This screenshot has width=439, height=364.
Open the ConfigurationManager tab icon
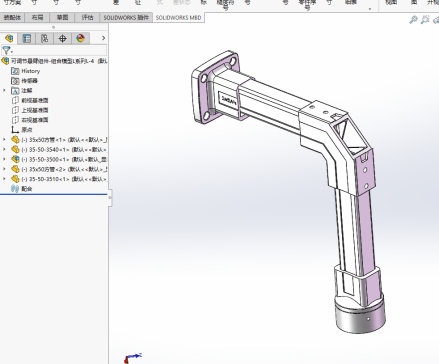coord(45,38)
